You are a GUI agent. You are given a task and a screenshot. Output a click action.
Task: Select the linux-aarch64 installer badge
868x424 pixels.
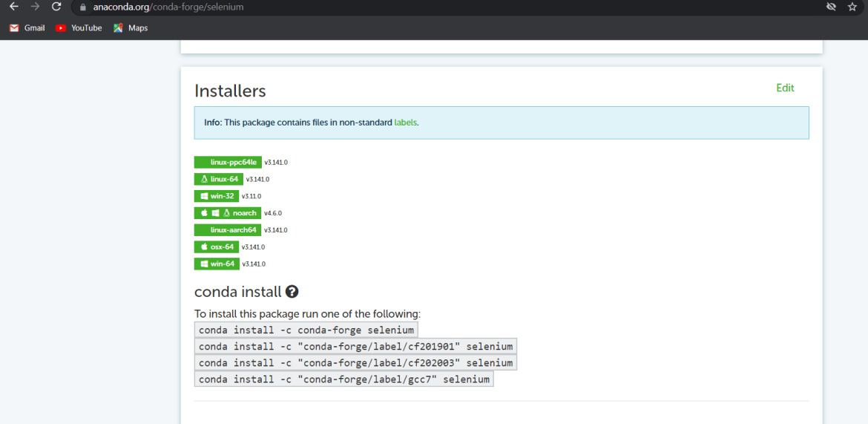pyautogui.click(x=228, y=230)
